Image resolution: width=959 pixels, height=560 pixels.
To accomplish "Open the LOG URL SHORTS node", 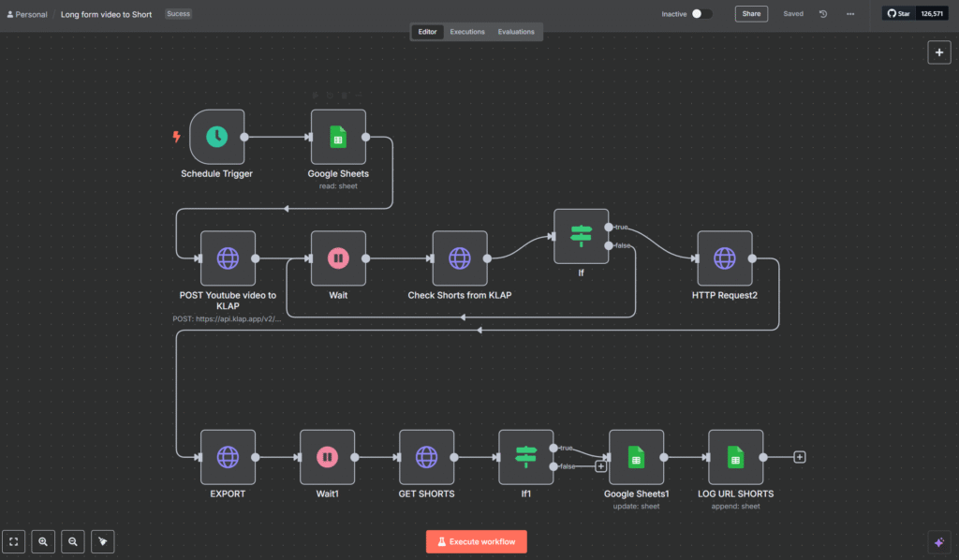I will click(x=735, y=457).
